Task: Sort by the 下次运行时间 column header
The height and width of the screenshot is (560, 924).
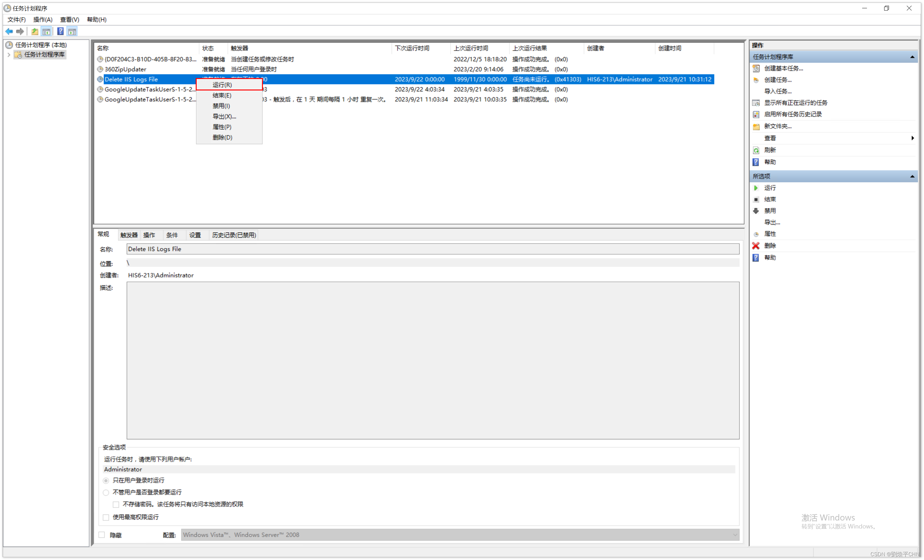Action: tap(421, 48)
